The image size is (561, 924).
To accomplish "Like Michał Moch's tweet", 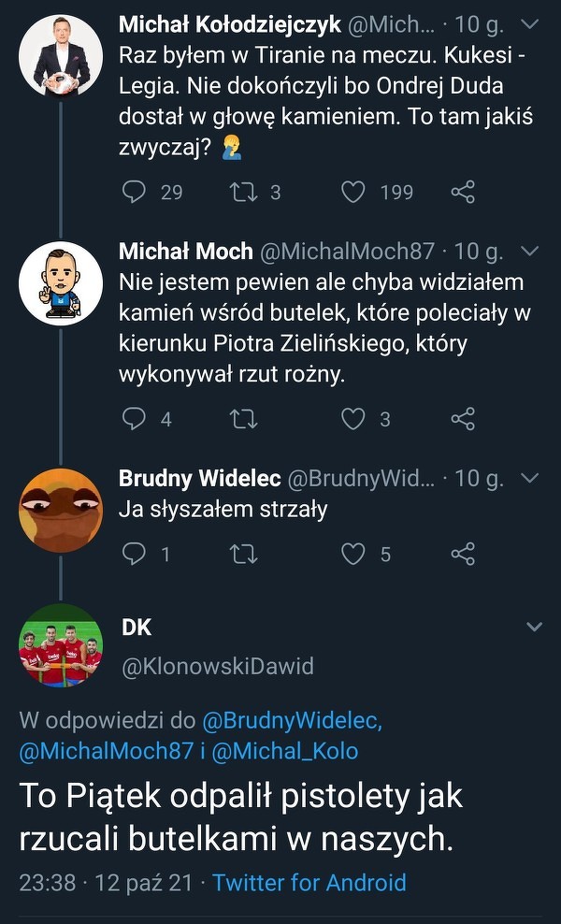I will pyautogui.click(x=352, y=419).
